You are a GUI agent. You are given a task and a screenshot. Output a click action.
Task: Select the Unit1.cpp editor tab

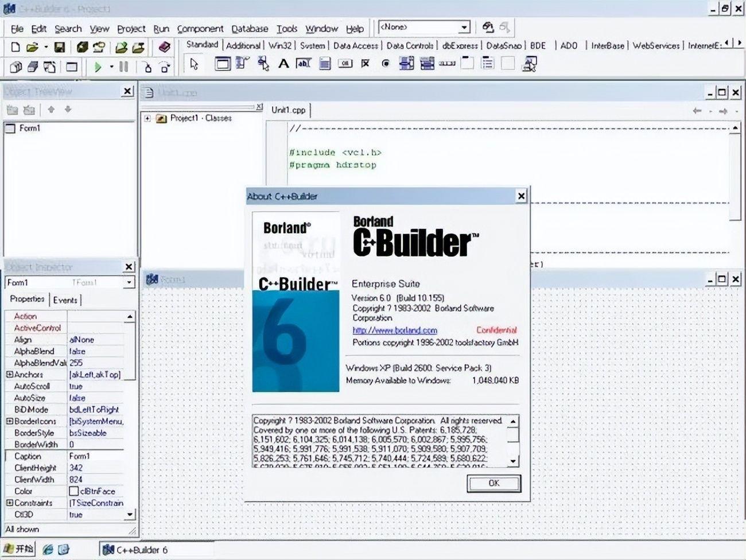pyautogui.click(x=288, y=110)
